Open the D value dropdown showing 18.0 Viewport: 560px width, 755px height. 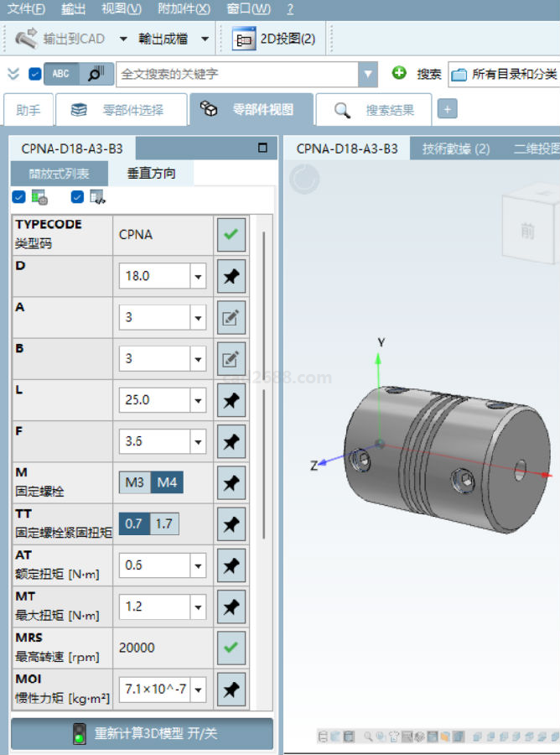click(199, 276)
